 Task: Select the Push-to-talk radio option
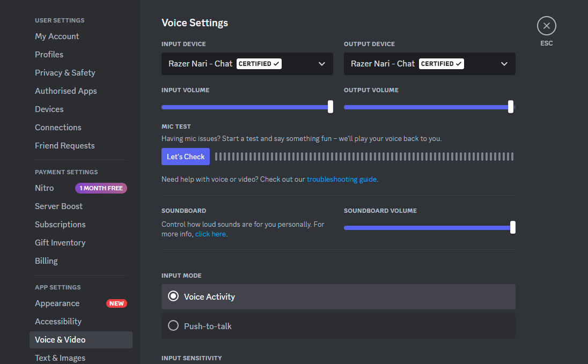click(173, 326)
